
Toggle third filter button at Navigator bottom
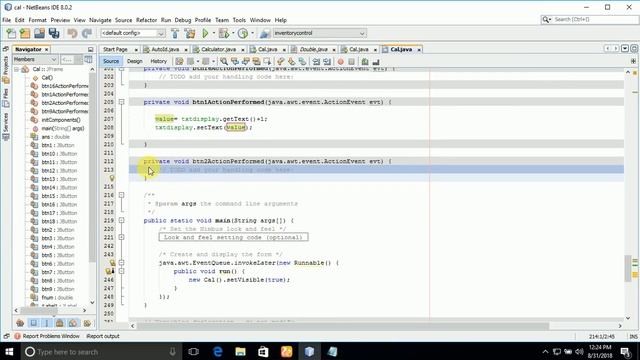pos(47,323)
